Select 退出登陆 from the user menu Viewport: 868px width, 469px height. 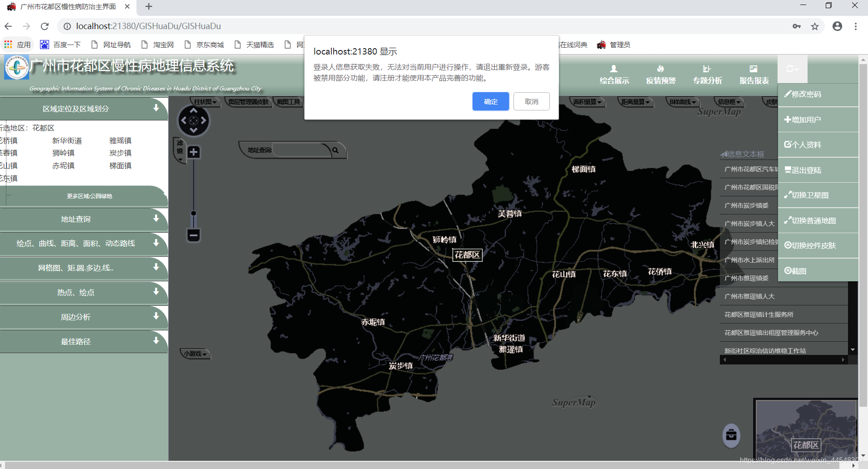(x=818, y=170)
